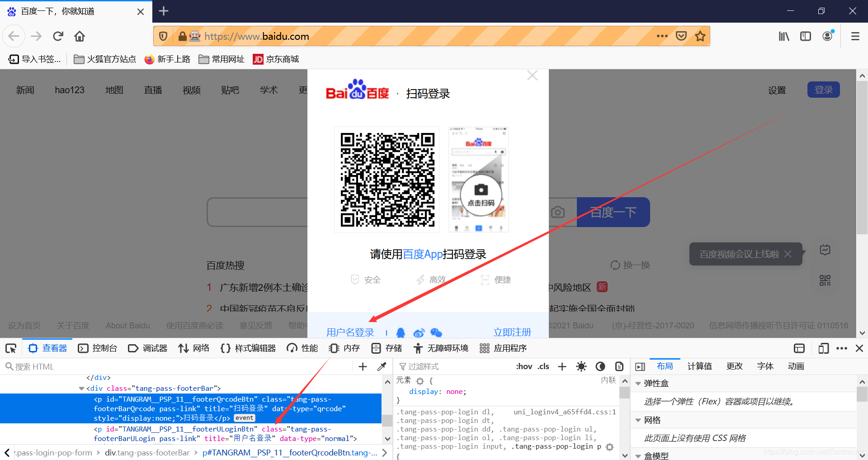Screen dimensions: 868x460
Task: Collapse the 网格 section
Action: (638, 421)
